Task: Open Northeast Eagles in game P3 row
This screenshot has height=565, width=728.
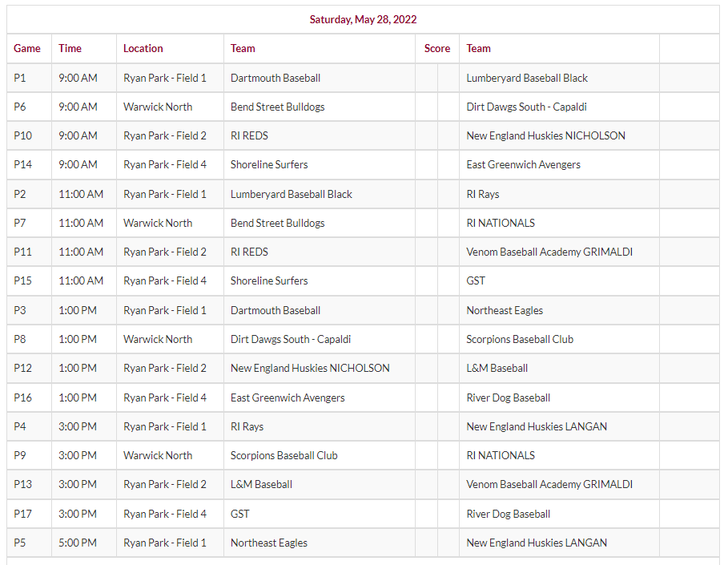Action: pos(505,310)
